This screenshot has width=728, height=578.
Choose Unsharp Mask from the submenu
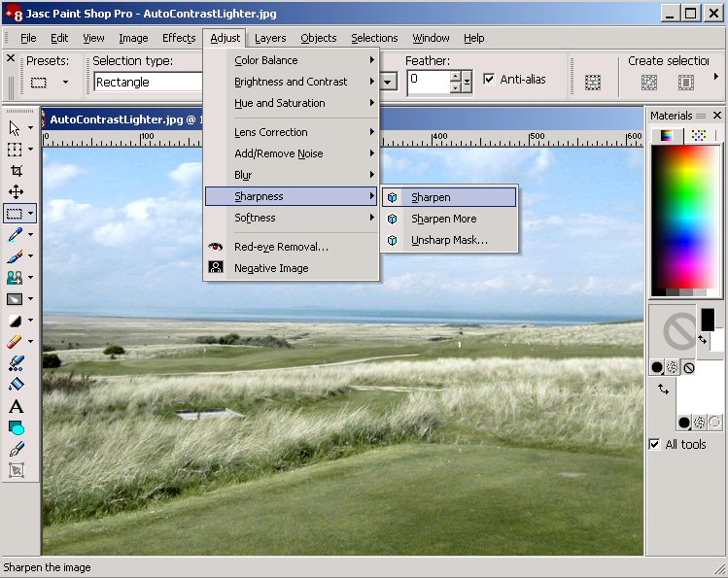tap(449, 240)
